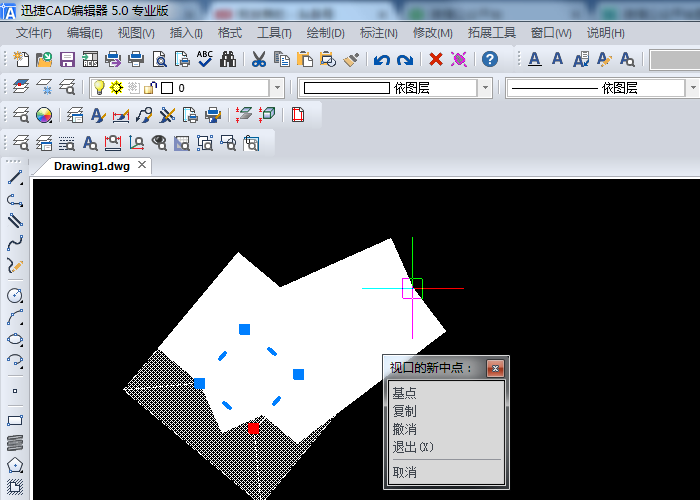The width and height of the screenshot is (700, 500).
Task: Select the Rectangle tool
Action: click(15, 421)
